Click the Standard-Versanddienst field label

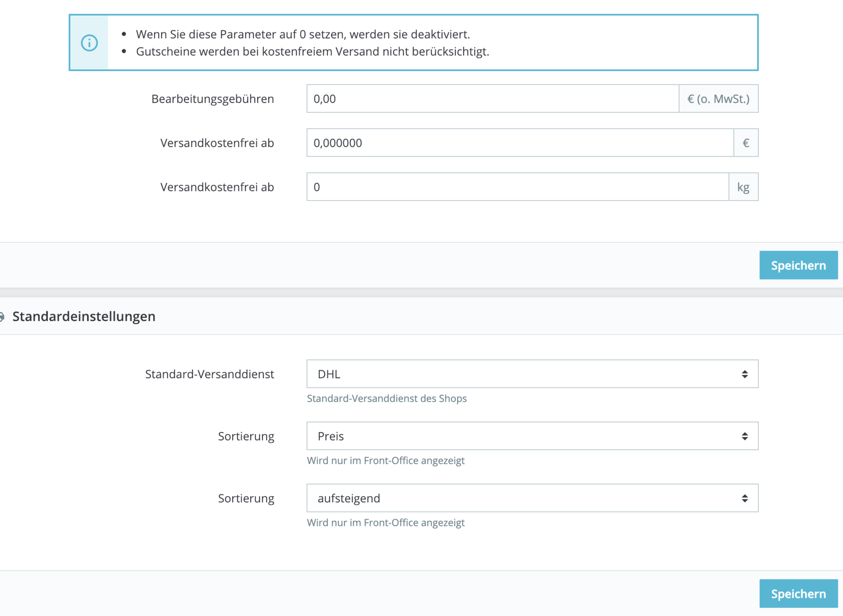pyautogui.click(x=209, y=374)
